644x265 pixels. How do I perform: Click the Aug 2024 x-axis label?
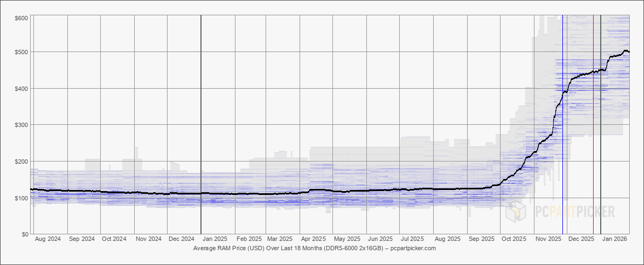pos(48,239)
